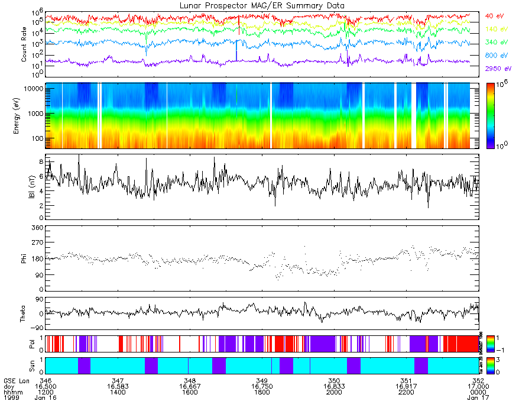Click the GSE longitude value '347'
The height and width of the screenshot is (414, 532).
pyautogui.click(x=118, y=381)
